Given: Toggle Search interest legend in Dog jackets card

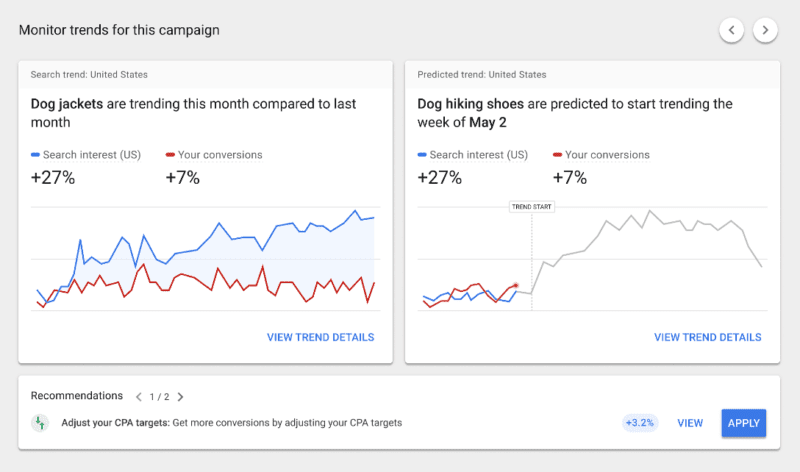Looking at the screenshot, I should click(85, 155).
